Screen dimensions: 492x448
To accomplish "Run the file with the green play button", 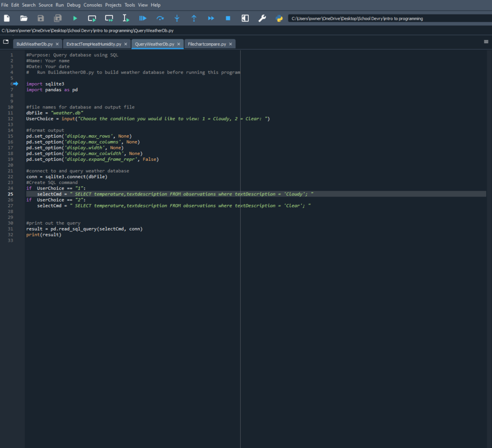I will point(75,18).
